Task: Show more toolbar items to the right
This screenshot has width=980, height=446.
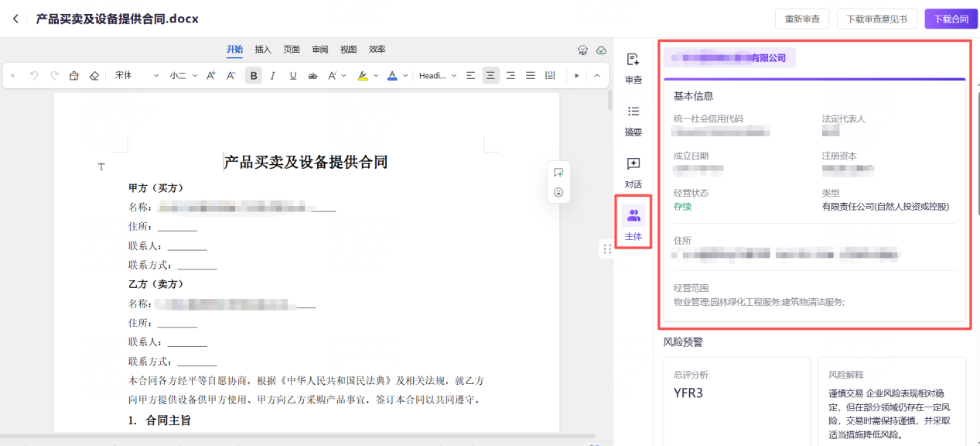Action: 576,76
